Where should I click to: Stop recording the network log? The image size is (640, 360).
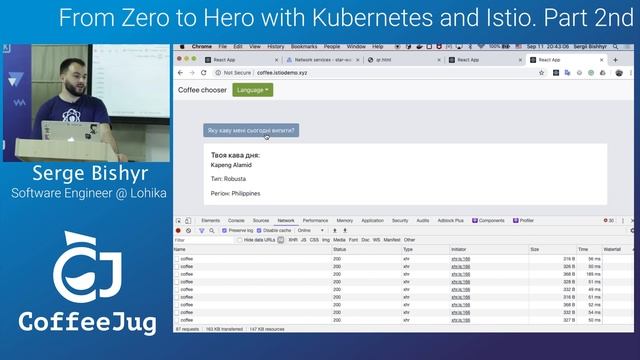178,231
